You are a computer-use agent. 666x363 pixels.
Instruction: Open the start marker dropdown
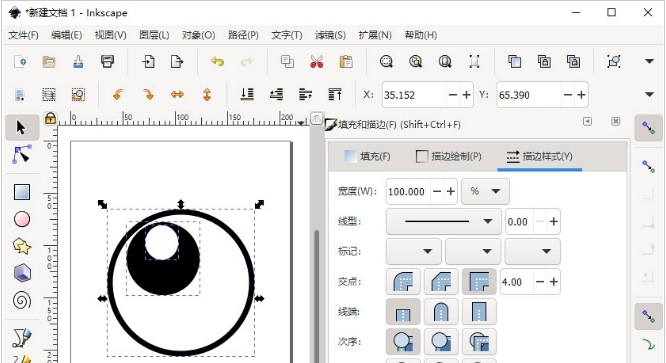414,251
